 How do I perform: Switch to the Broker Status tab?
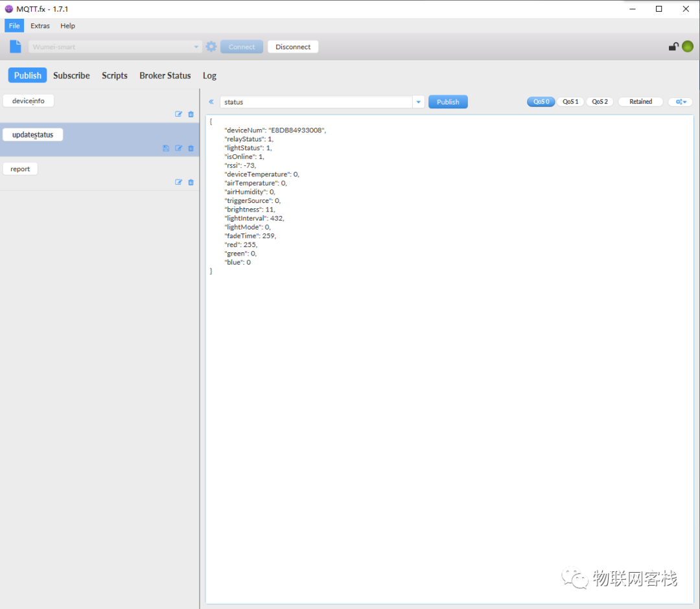click(165, 75)
